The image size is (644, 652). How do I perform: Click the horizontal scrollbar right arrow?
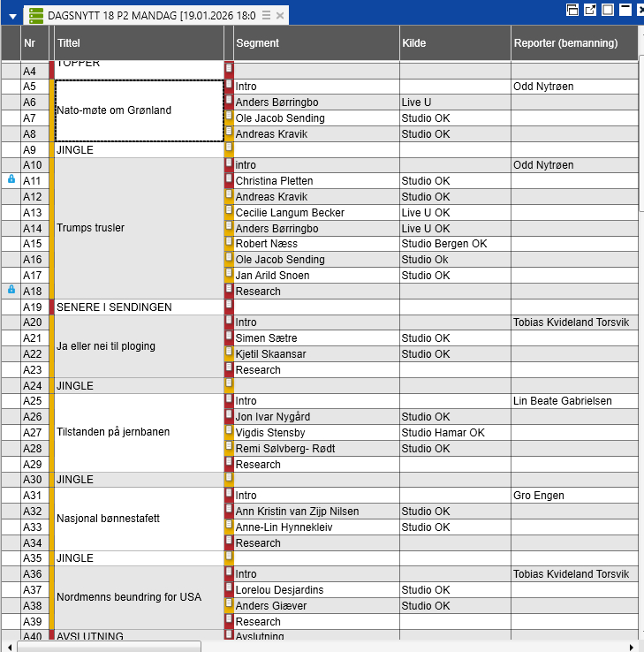[x=631, y=646]
